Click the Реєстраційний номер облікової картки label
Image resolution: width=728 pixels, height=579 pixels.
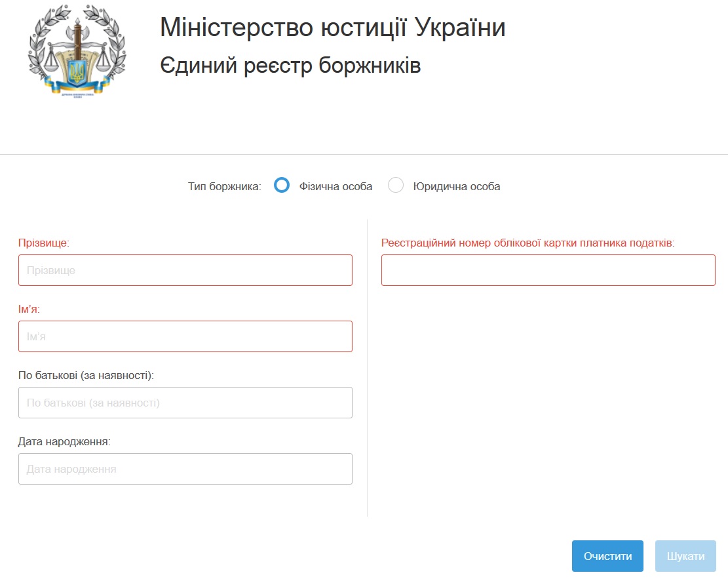point(528,243)
